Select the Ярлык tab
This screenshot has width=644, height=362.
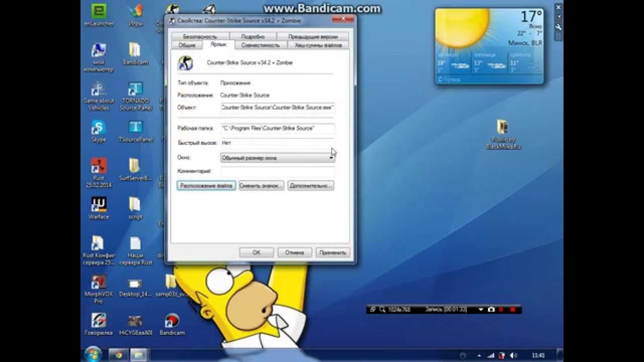point(218,44)
